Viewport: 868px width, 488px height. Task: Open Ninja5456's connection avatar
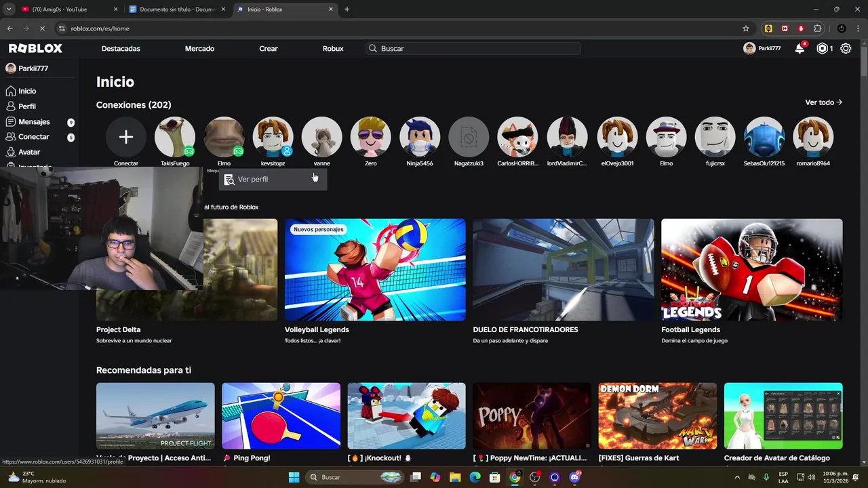pos(419,137)
